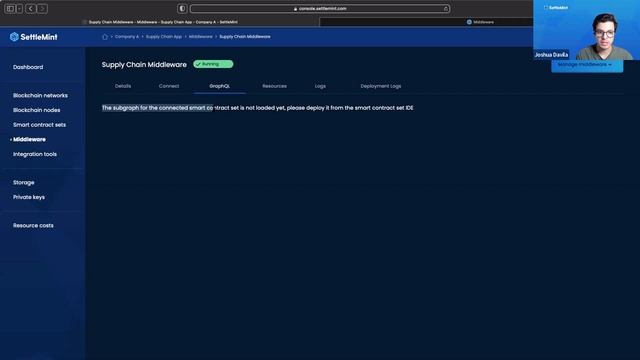Open Blockchain nodes in sidebar
Screen dimensions: 640x360
click(x=36, y=110)
